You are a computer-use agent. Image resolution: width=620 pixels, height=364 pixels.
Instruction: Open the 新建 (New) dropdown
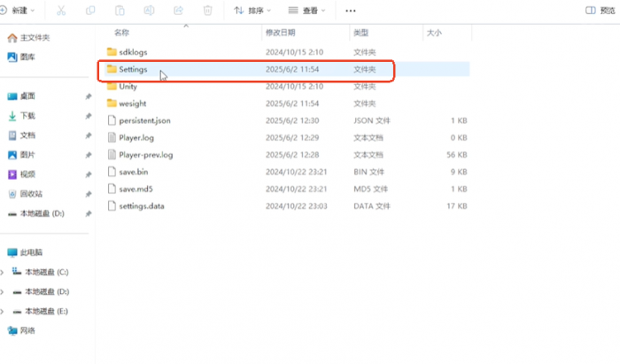tap(18, 11)
